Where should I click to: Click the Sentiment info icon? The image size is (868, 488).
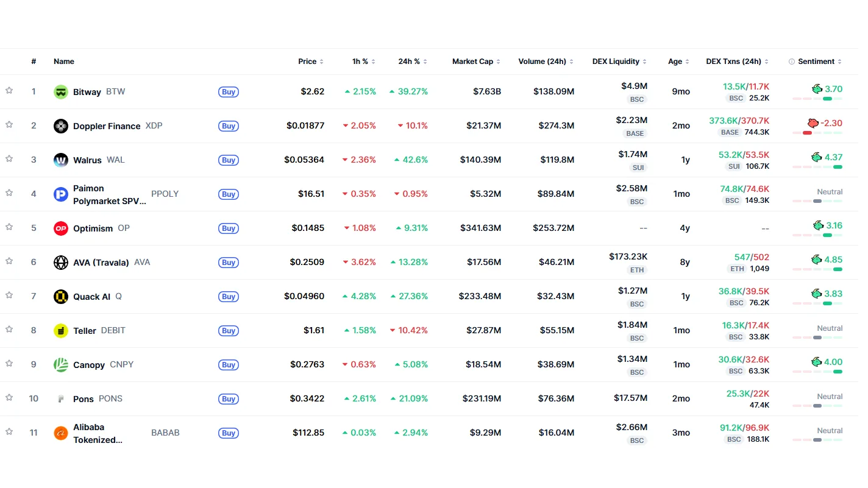(x=792, y=62)
